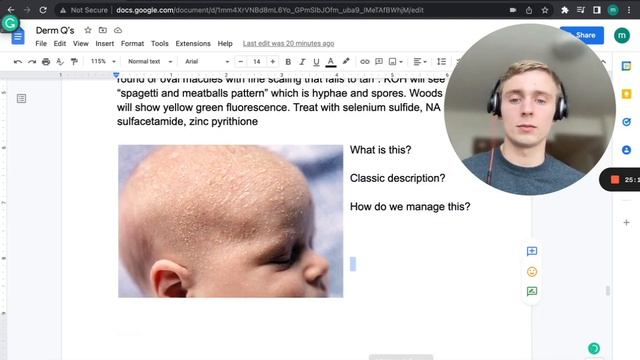Open the View menu

(x=81, y=43)
